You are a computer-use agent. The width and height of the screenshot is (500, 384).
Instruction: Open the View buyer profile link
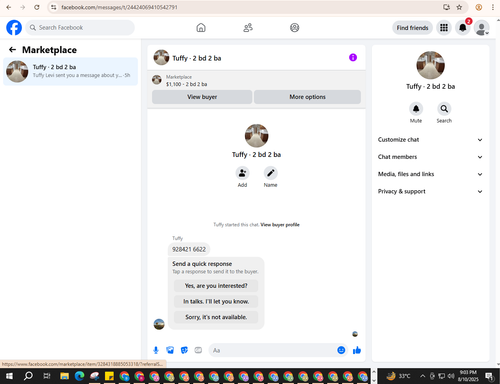(x=280, y=225)
